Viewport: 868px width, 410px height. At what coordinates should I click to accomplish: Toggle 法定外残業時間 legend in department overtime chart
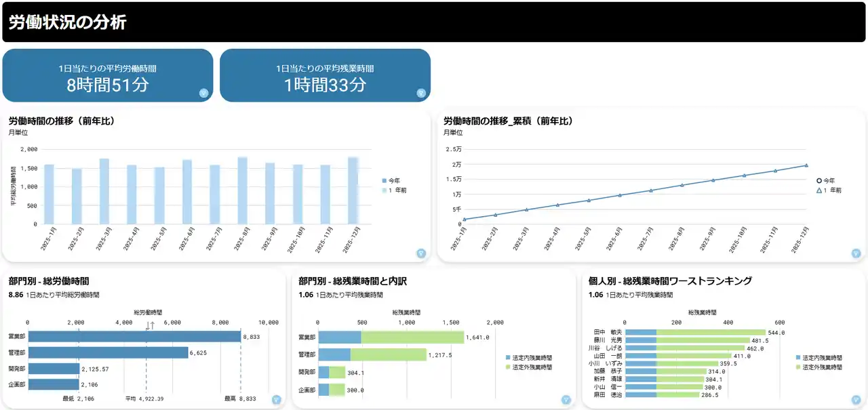(532, 367)
